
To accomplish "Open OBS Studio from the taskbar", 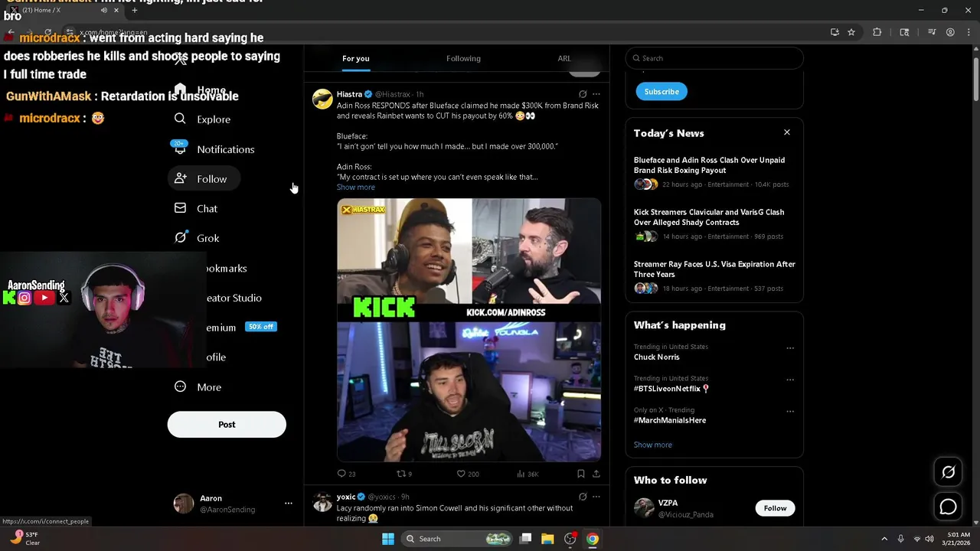I will point(570,539).
